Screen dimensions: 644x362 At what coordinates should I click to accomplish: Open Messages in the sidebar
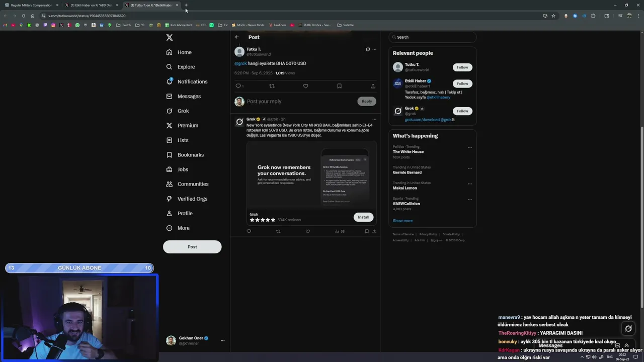[184, 96]
